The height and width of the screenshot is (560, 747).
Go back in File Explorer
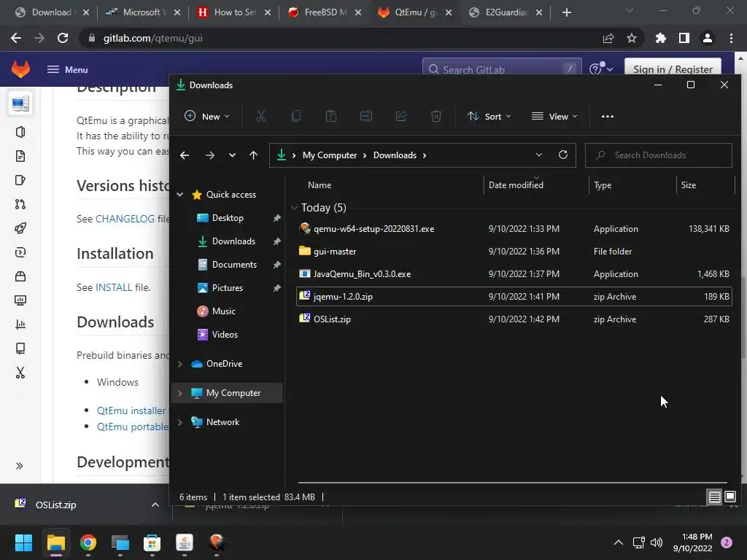pos(185,155)
